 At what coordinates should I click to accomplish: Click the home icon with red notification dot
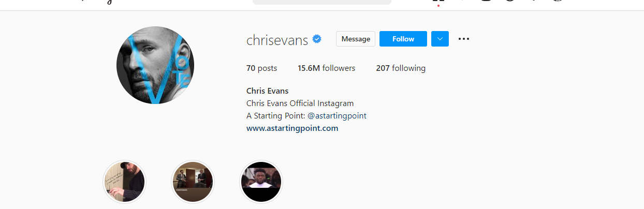click(x=438, y=2)
